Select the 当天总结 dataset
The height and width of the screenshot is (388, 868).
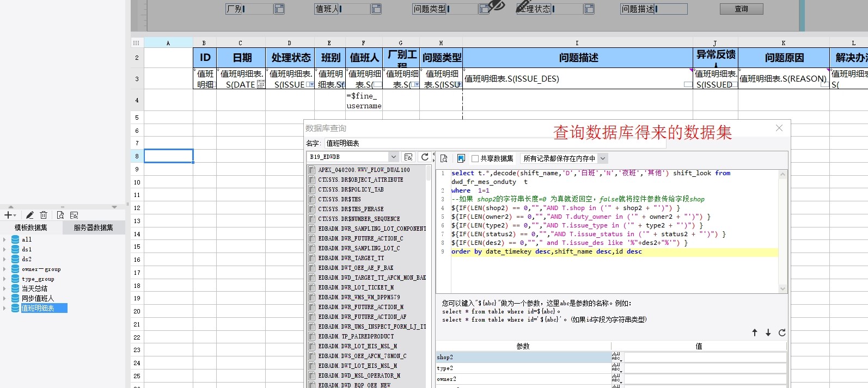coord(34,288)
